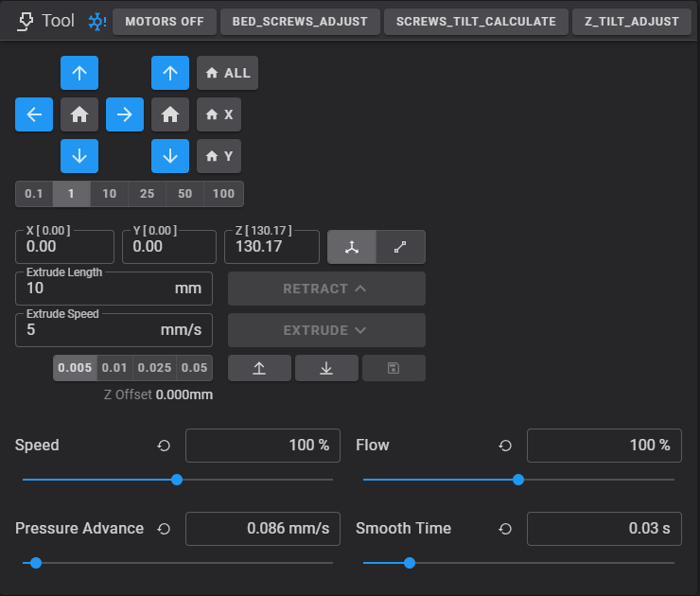Screen dimensions: 700x596
Task: Click the X-axis left arrow jog button
Action: (x=34, y=114)
